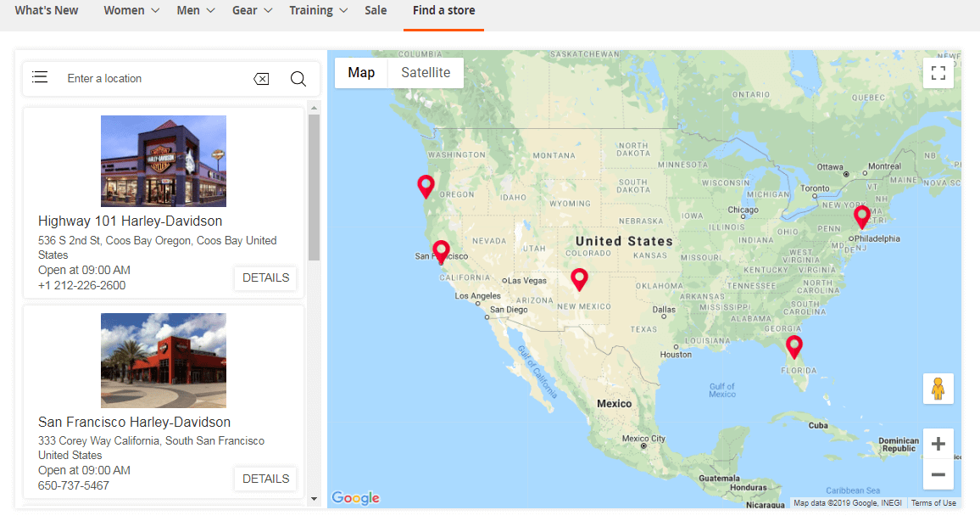Click the store list scrollbar thumb
980x521 pixels.
[314, 187]
